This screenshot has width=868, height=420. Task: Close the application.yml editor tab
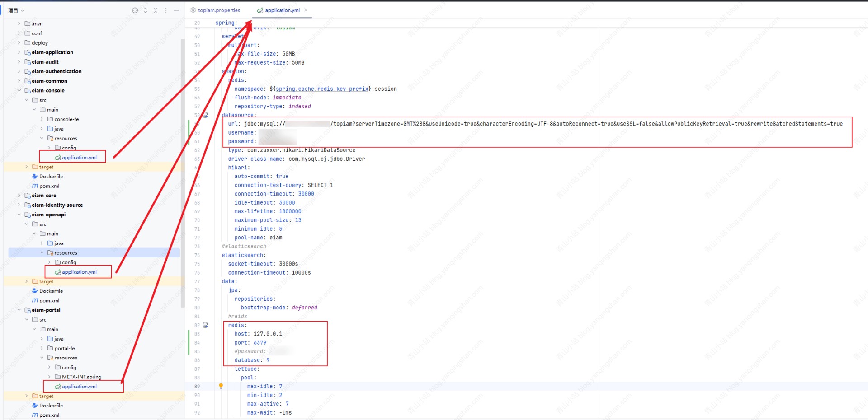click(306, 10)
